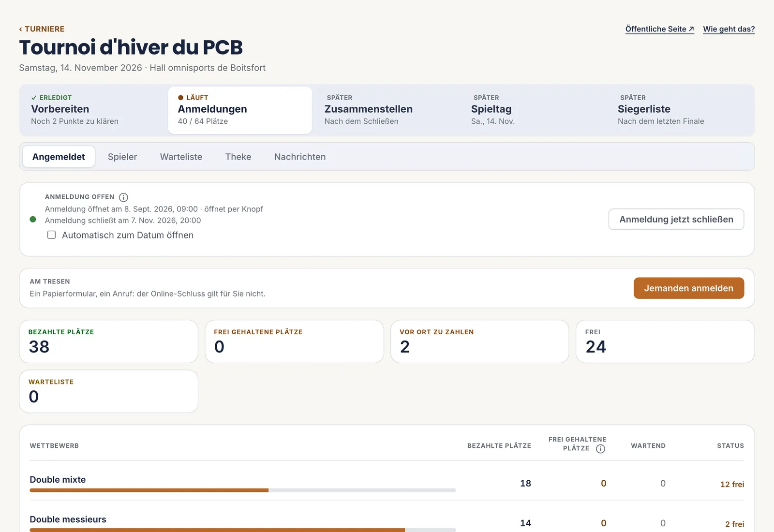Click the '2 frei' status text
This screenshot has height=532, width=774.
734,524
